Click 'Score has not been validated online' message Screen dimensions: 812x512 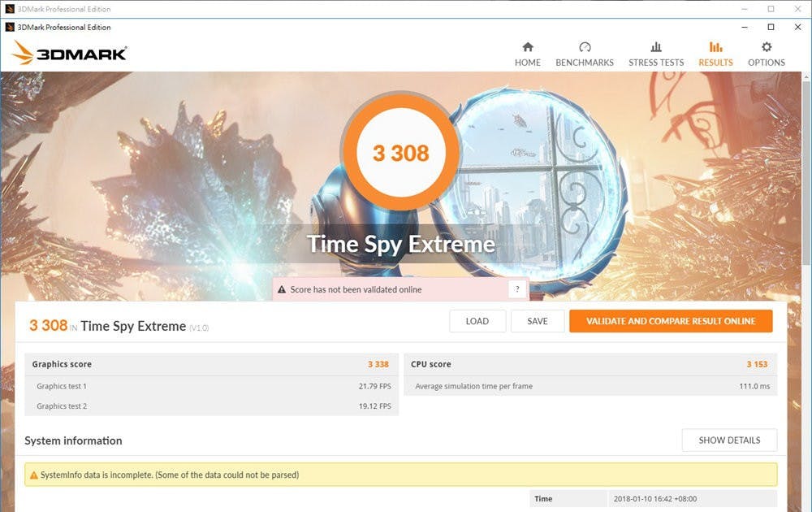(x=356, y=289)
